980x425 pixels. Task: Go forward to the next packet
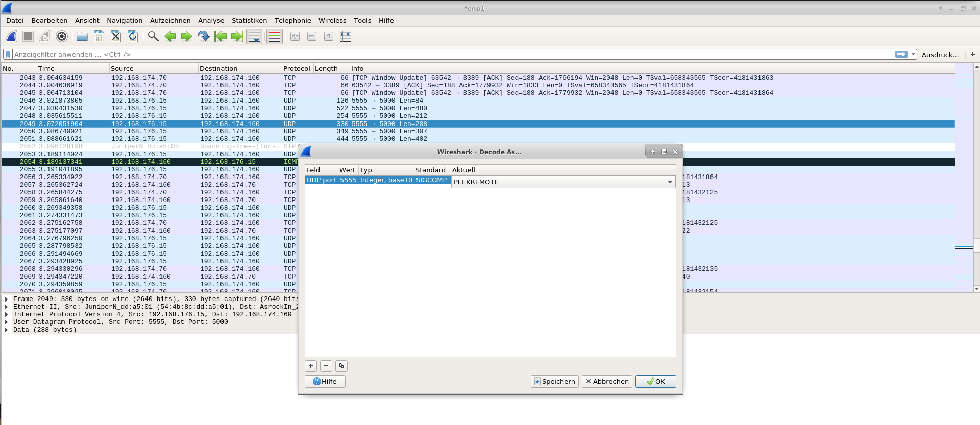[x=187, y=36]
